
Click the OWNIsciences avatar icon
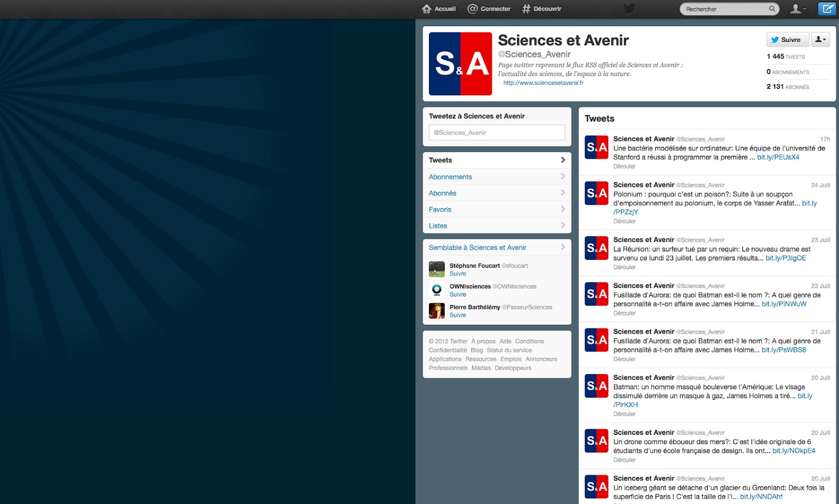(437, 290)
